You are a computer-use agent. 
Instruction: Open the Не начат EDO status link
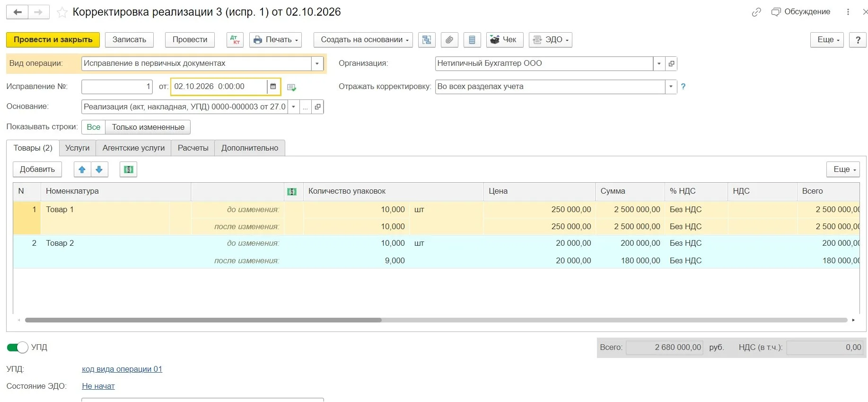[x=98, y=386]
